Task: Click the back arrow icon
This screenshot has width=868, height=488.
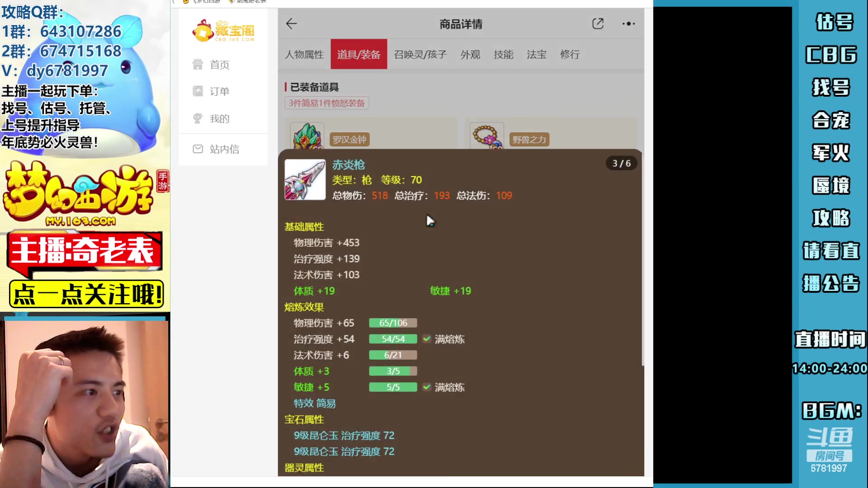Action: click(x=292, y=24)
